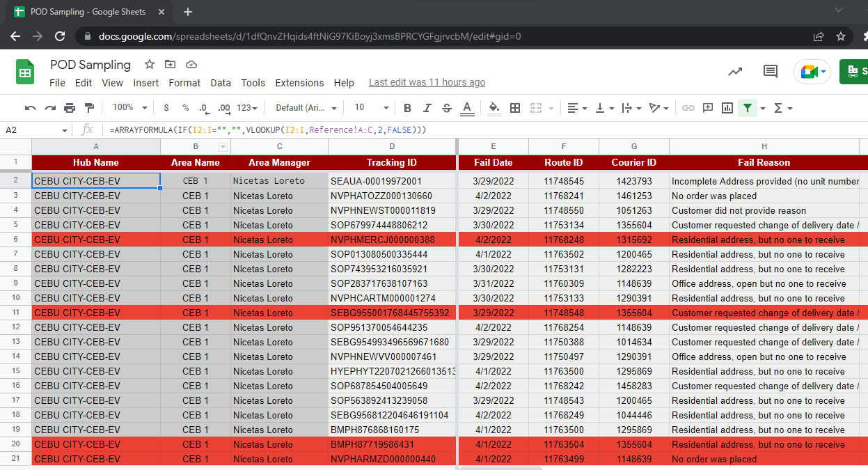Click the Format as currency button

pyautogui.click(x=166, y=108)
